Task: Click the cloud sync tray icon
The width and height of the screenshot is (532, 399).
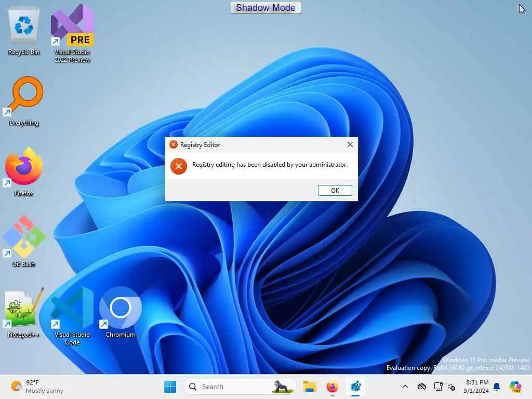Action: pos(422,387)
